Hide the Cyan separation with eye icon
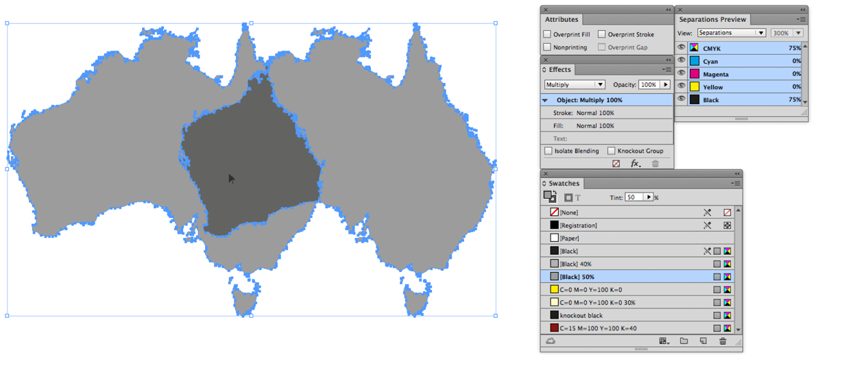This screenshot has height=381, width=868. [x=682, y=61]
